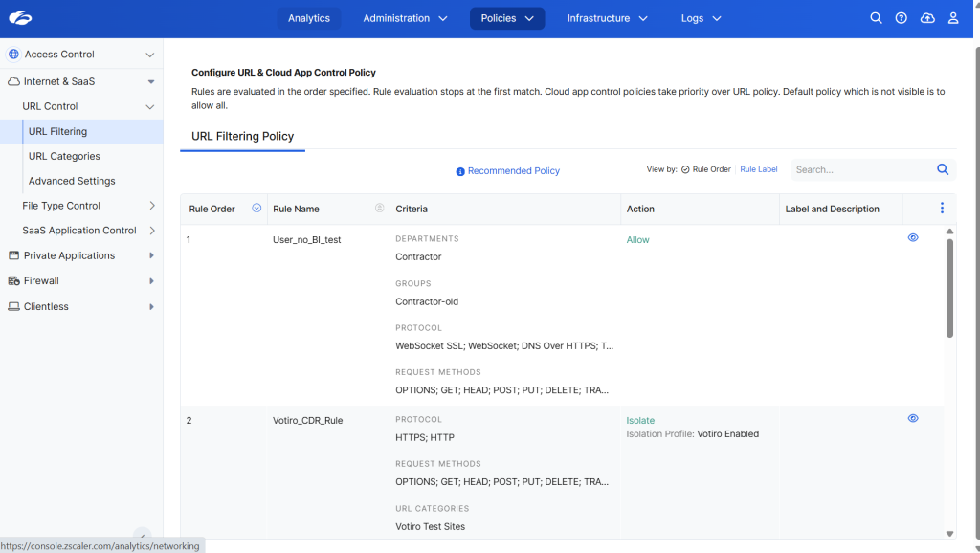Click the table vertical scrollbar thumb
Viewport: 980px width, 553px height.
(x=949, y=288)
